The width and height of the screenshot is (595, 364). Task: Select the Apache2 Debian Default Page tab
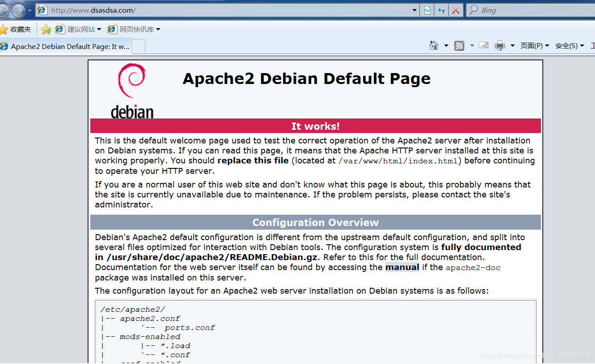(65, 46)
